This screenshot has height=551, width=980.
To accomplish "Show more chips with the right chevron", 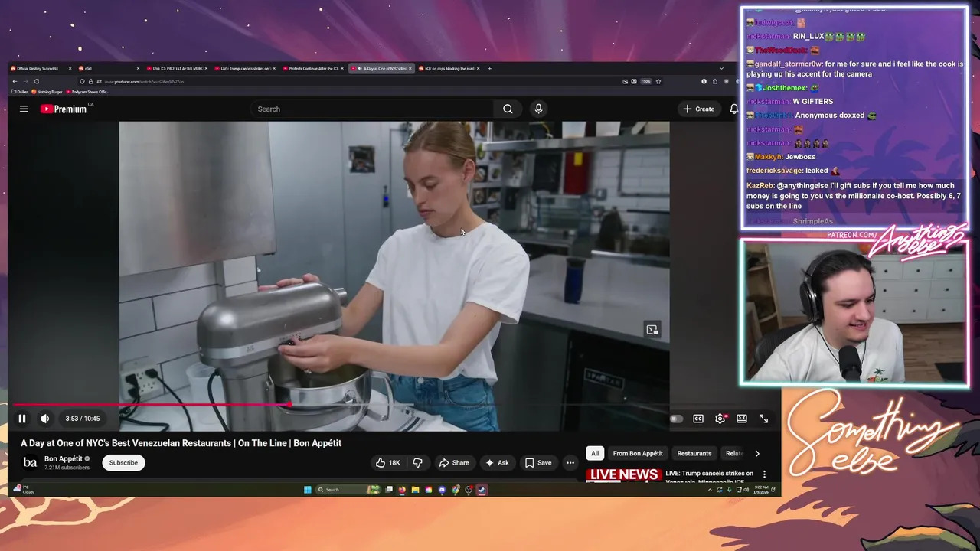I will pyautogui.click(x=757, y=453).
